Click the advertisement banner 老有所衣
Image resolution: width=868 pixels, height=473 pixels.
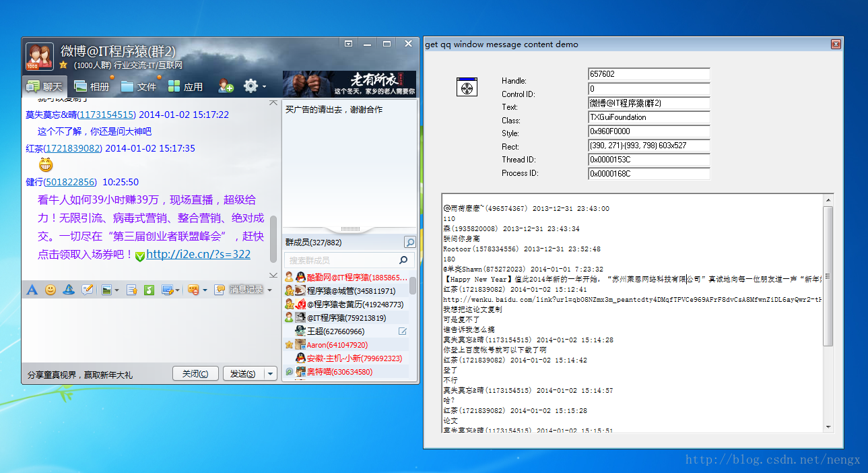[x=349, y=84]
